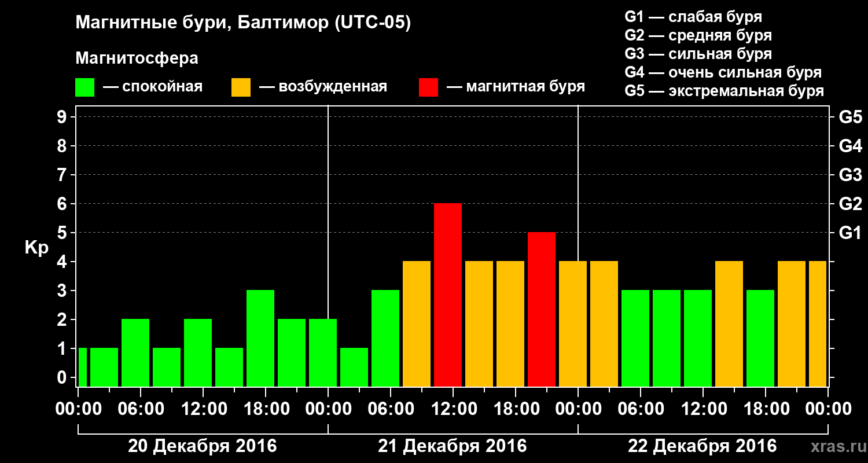Click the '06:00' time label above 22 Декабря
Screen dimensions: 868x463
[x=641, y=409]
